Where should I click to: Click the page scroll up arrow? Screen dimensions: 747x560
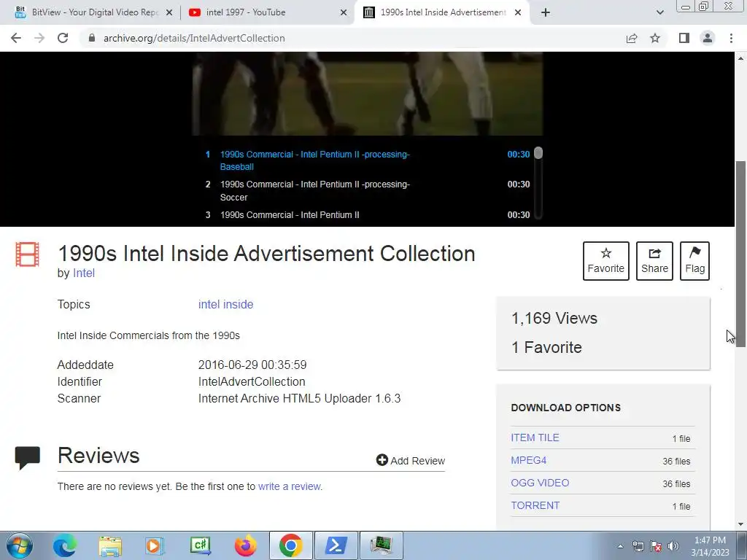740,58
